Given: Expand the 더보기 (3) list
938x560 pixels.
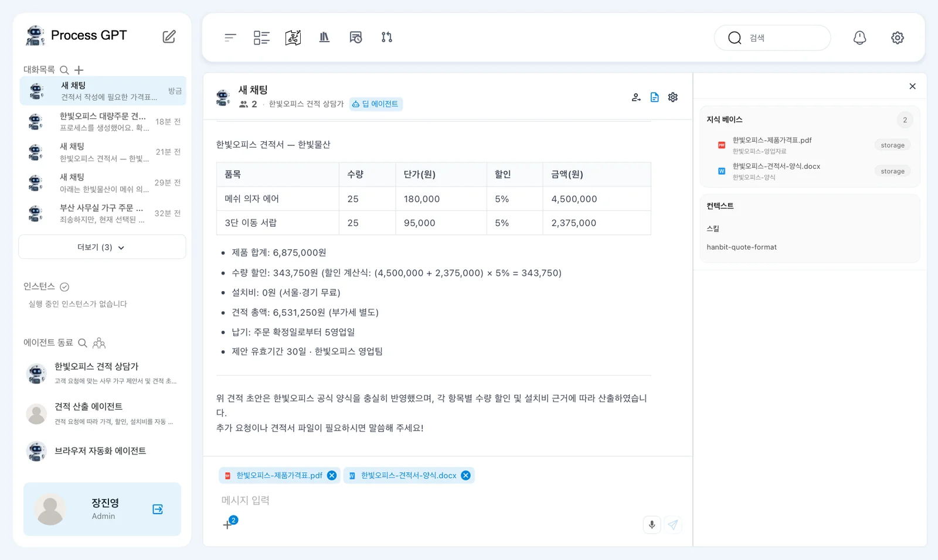Looking at the screenshot, I should [102, 247].
